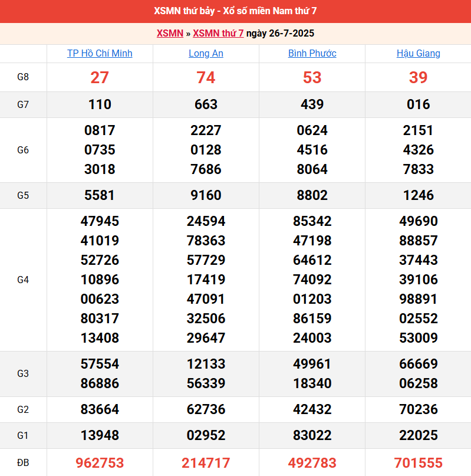
Task: Click the date text ngày 26-7-2025
Action: [x=280, y=33]
